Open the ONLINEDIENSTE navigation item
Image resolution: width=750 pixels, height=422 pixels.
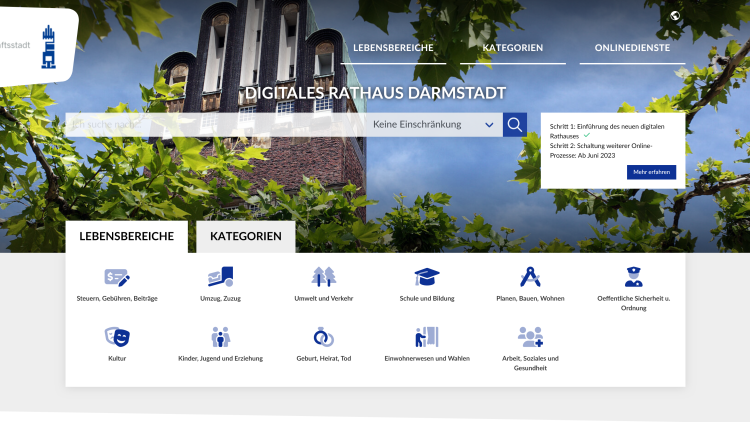632,48
